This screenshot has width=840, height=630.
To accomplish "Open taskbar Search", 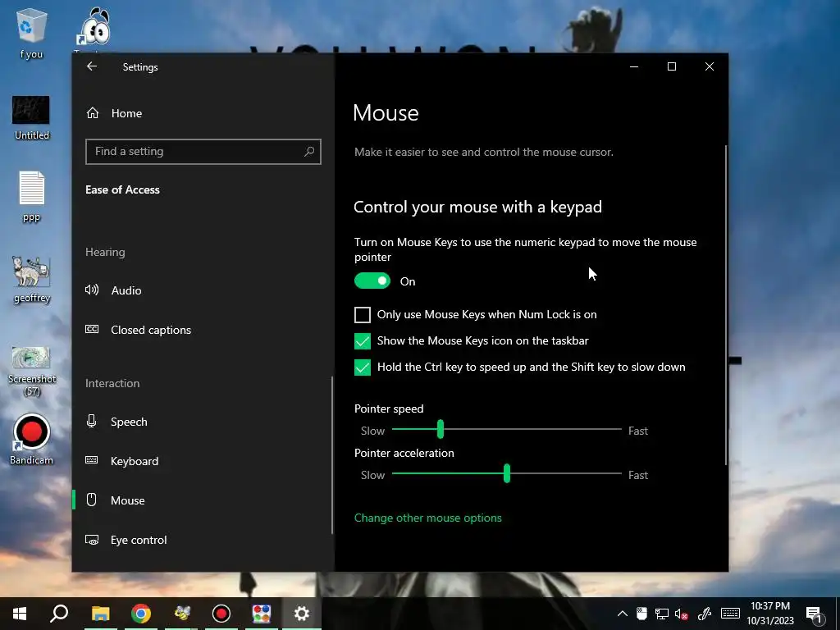I will point(59,614).
